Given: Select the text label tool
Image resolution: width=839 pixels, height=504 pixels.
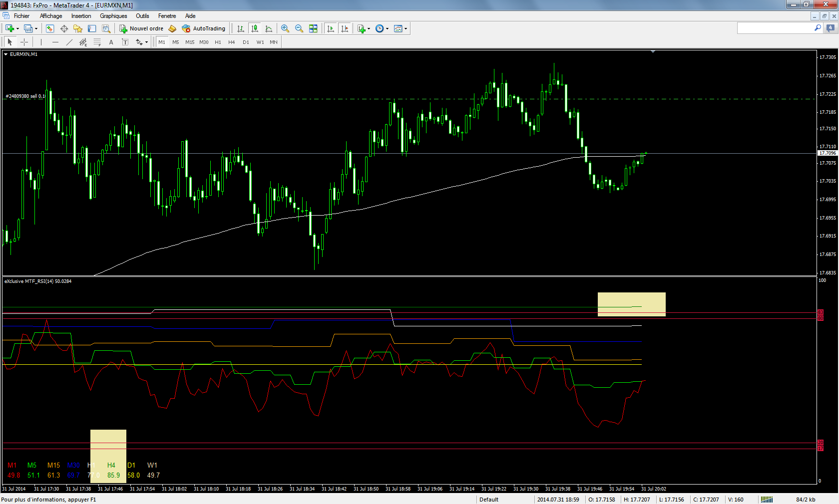Looking at the screenshot, I should pyautogui.click(x=125, y=42).
